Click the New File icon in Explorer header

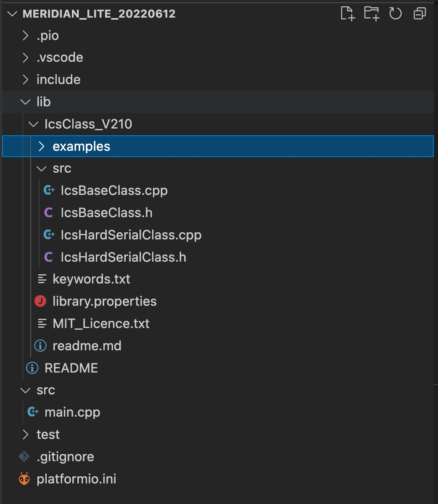coord(347,13)
